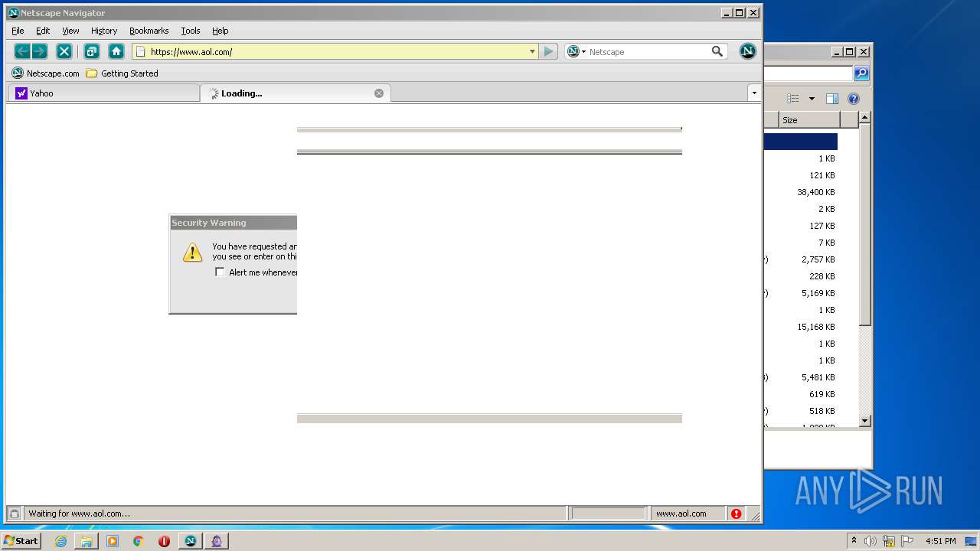
Task: Click the security lock icon in status bar
Action: tap(14, 514)
